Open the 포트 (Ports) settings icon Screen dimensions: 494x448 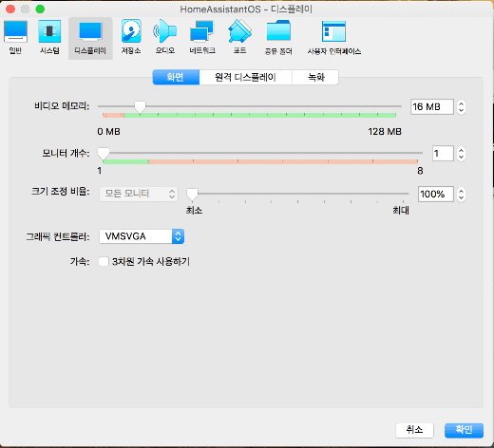[239, 37]
